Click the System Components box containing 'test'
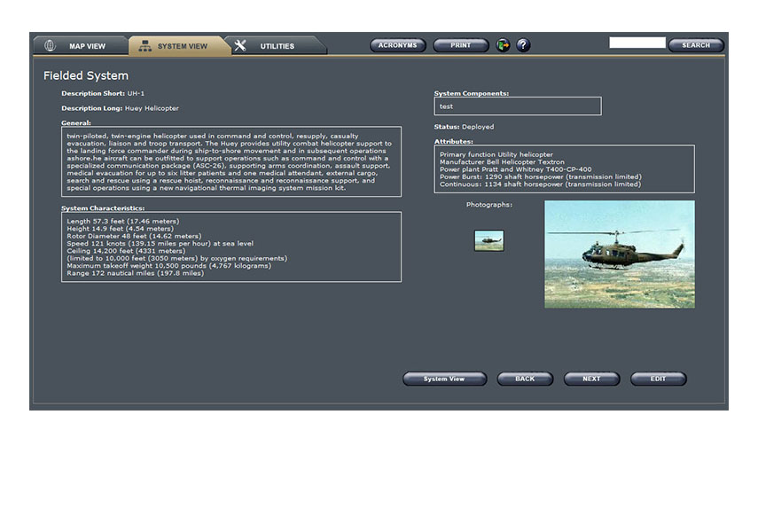The height and width of the screenshot is (532, 758). [518, 106]
